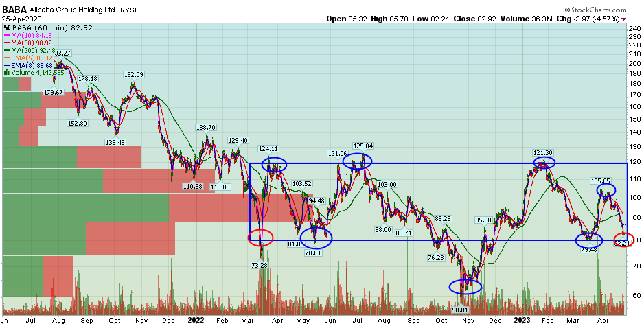Click the 182.09 peak price label
The image size is (644, 324).
coord(133,74)
